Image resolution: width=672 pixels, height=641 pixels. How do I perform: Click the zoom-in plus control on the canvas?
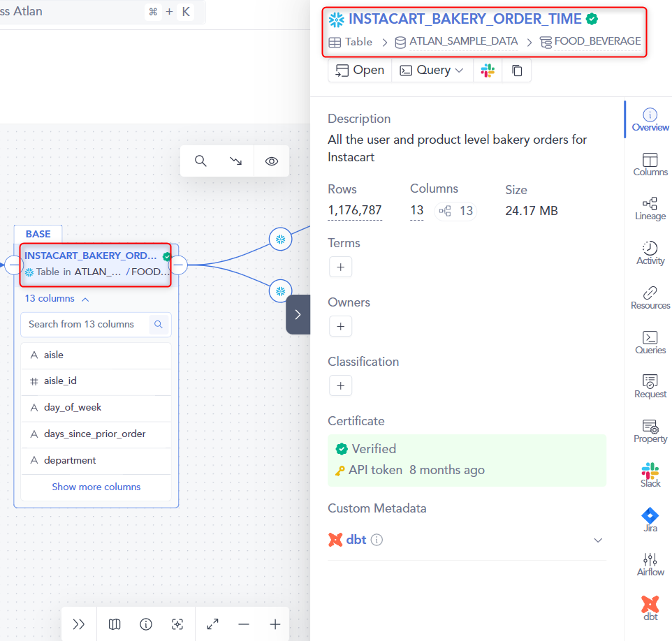[275, 624]
